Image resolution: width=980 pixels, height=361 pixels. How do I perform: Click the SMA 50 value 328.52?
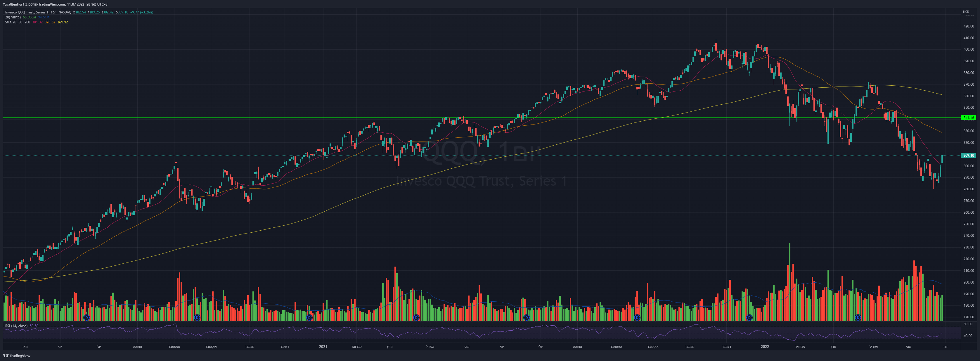[x=50, y=22]
